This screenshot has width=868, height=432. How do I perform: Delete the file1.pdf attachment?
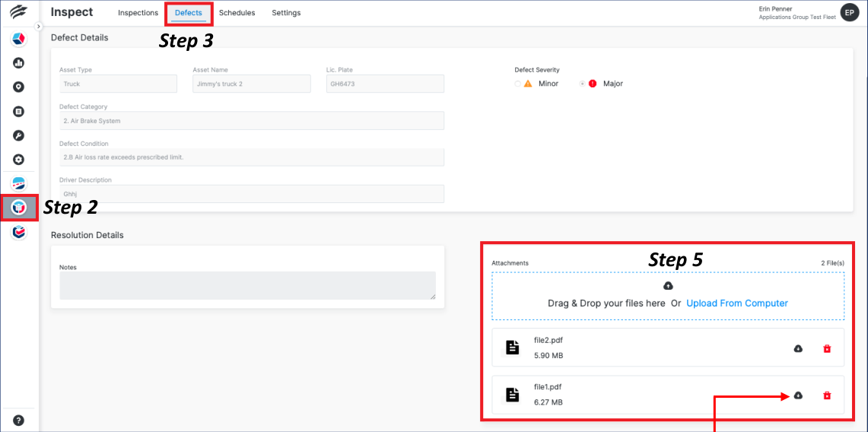pos(827,395)
